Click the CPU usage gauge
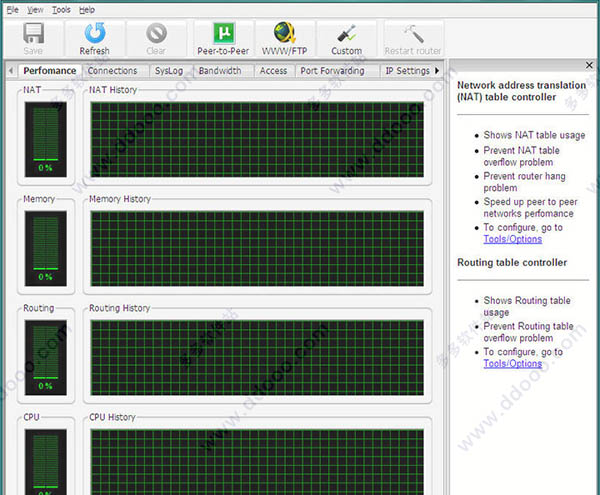Image resolution: width=600 pixels, height=495 pixels. tap(46, 462)
